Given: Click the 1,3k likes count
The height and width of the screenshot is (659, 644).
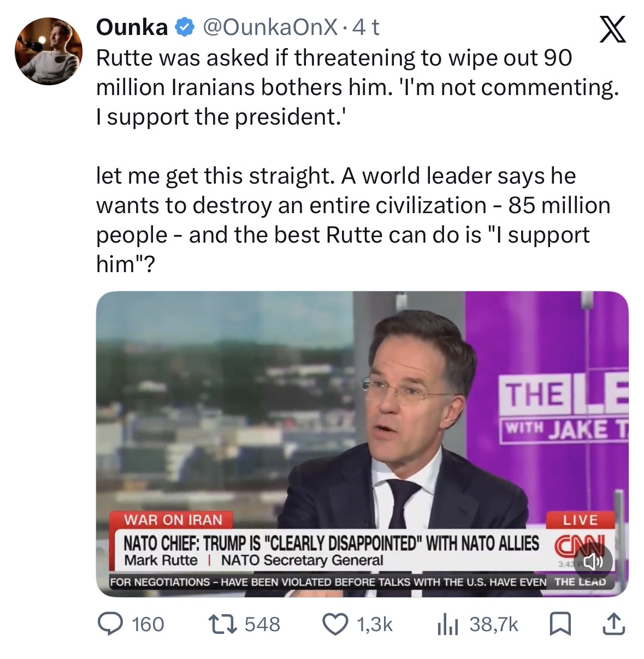Looking at the screenshot, I should coord(375,624).
